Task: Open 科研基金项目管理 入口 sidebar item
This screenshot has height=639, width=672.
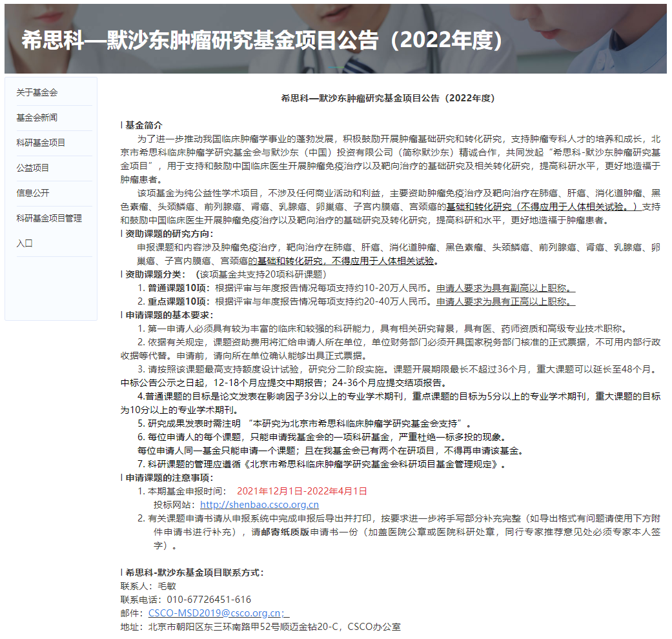Action: pos(49,230)
